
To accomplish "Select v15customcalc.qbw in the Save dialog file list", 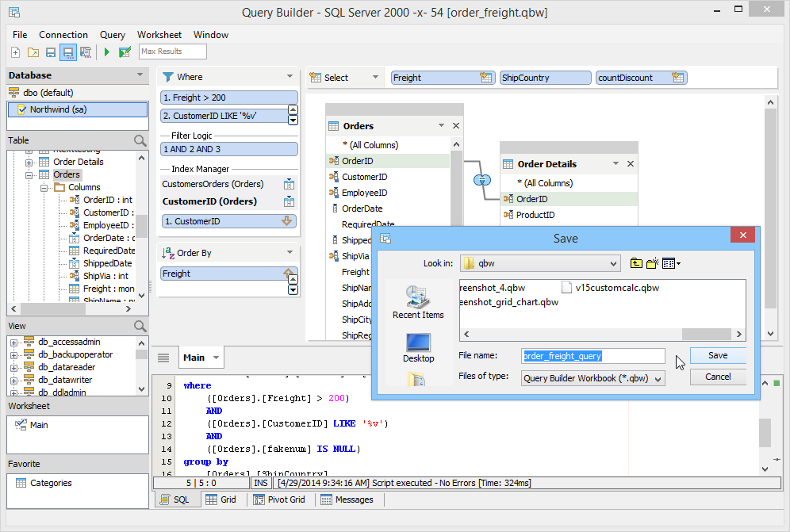I will click(x=611, y=288).
